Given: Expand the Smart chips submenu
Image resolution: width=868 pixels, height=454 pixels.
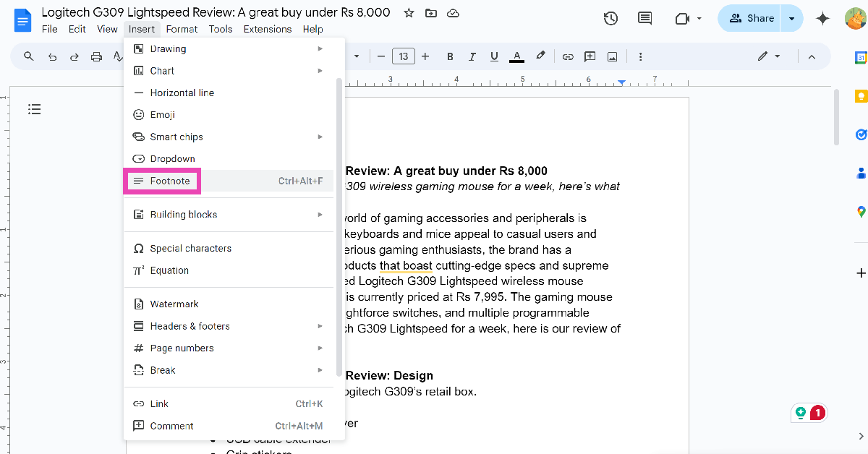Looking at the screenshot, I should pos(176,137).
